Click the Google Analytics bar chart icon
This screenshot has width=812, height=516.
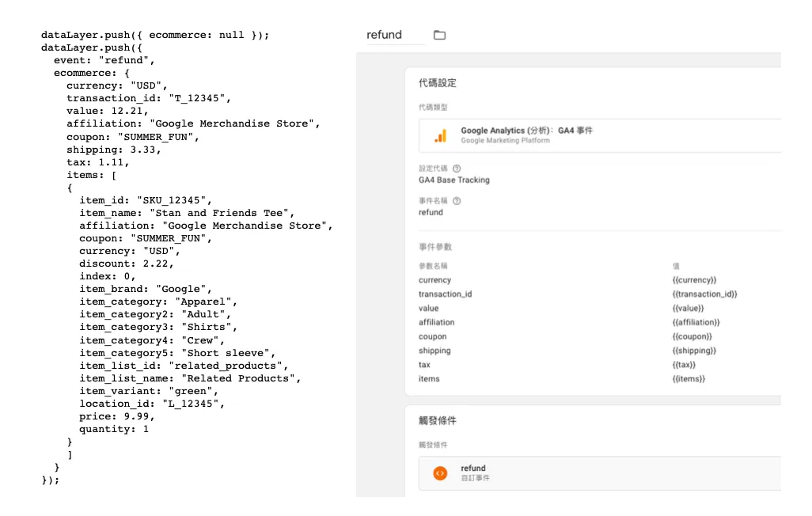click(440, 136)
